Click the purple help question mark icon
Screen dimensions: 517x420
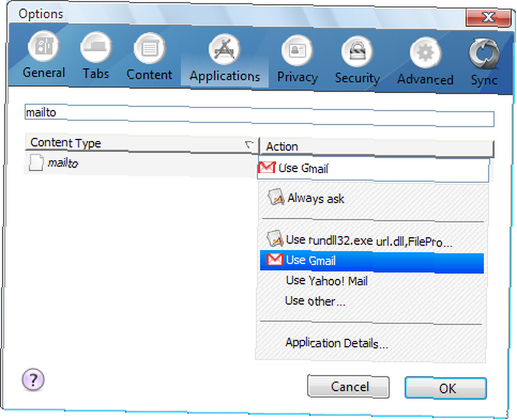pyautogui.click(x=33, y=380)
